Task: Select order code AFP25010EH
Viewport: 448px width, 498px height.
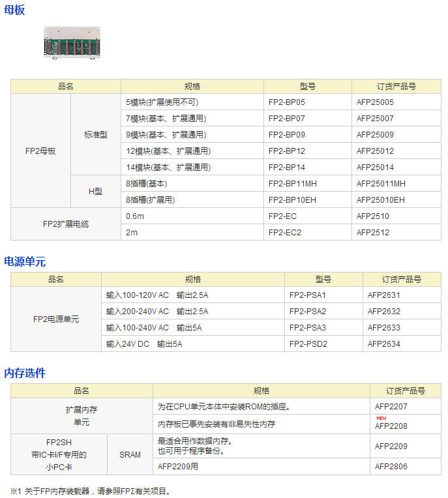Action: coord(380,200)
